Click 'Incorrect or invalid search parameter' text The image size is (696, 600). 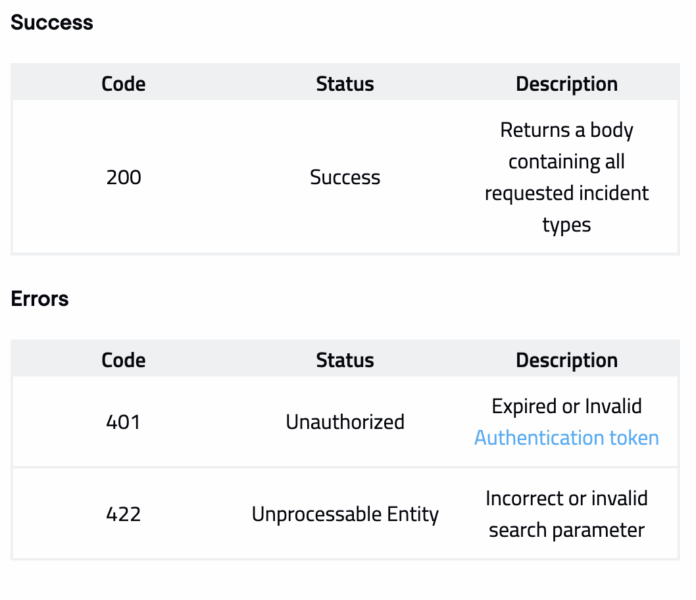pos(566,514)
